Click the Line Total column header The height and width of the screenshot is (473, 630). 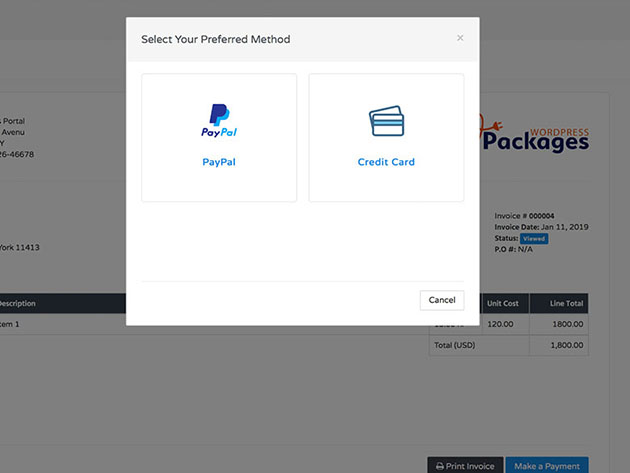[x=566, y=303]
